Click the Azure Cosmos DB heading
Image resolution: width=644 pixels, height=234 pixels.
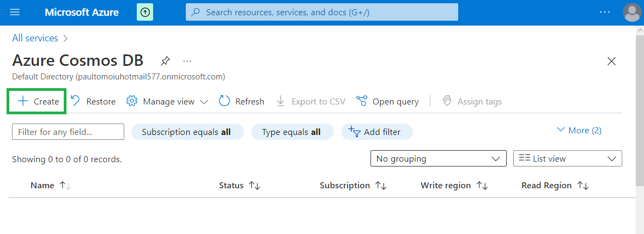point(78,60)
